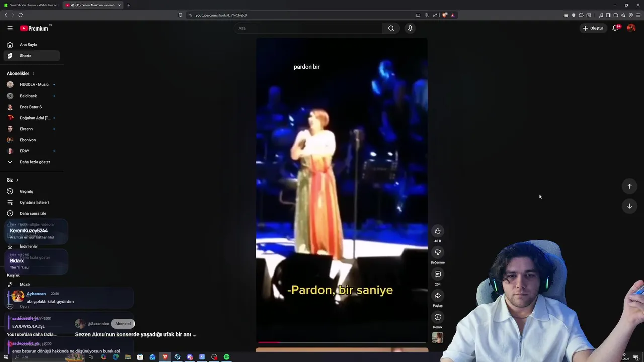Screen dimensions: 644x362
Task: Click the Ara search input field
Action: pyautogui.click(x=308, y=28)
